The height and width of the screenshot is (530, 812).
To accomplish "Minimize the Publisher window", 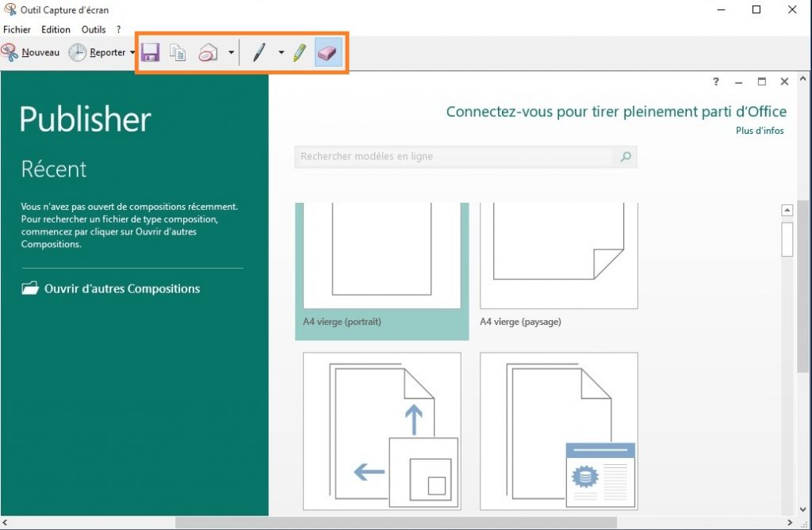I will [738, 82].
